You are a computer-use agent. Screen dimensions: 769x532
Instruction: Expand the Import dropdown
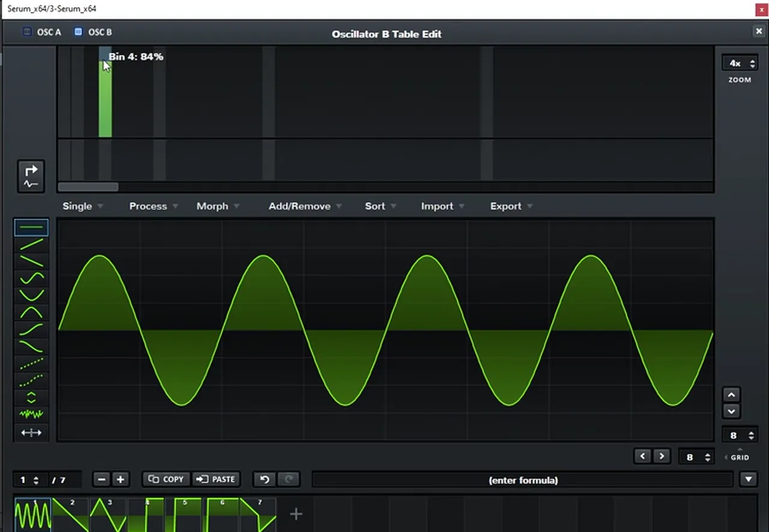[x=443, y=206]
